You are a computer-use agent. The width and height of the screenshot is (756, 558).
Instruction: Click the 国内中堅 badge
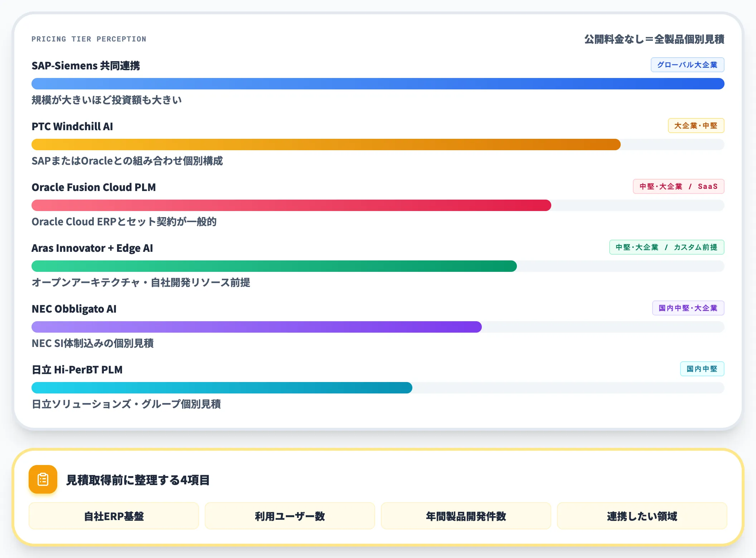click(702, 369)
